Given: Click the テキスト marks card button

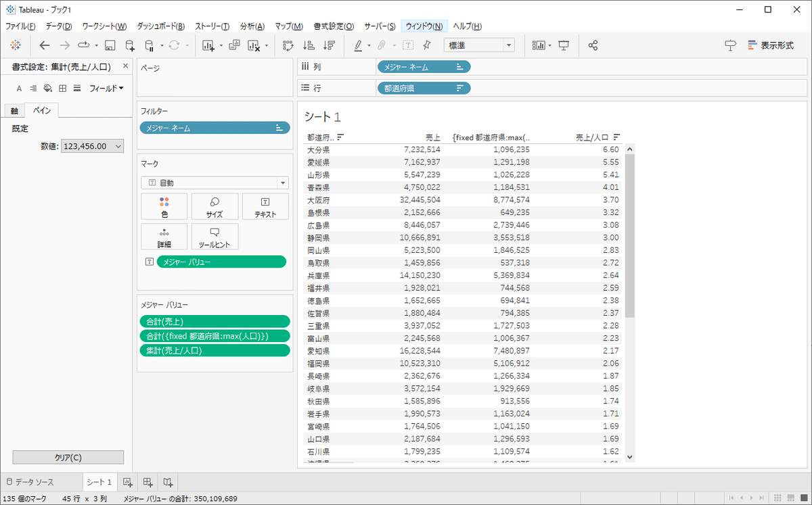Looking at the screenshot, I should (x=265, y=206).
